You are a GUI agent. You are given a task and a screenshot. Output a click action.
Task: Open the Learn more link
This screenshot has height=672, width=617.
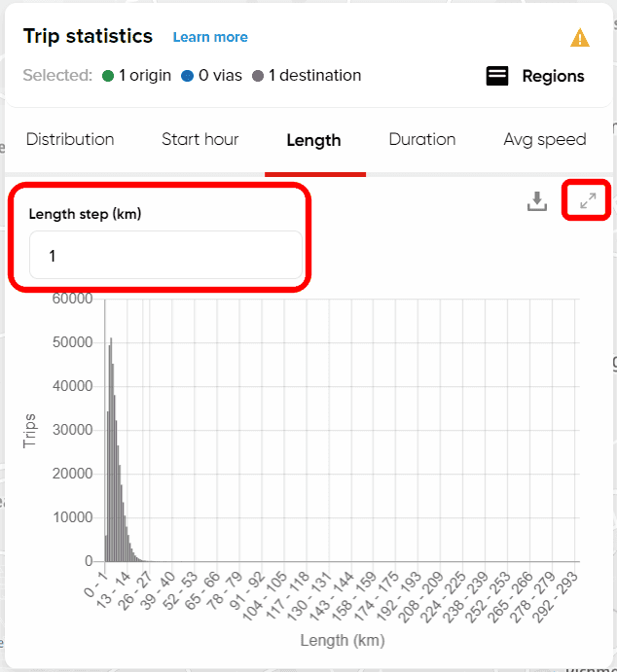click(x=210, y=37)
